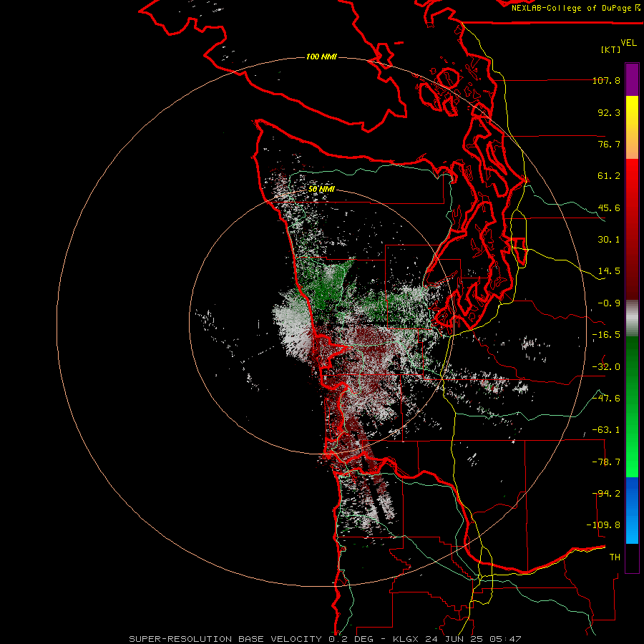Click the -32.0 legend value

606,367
